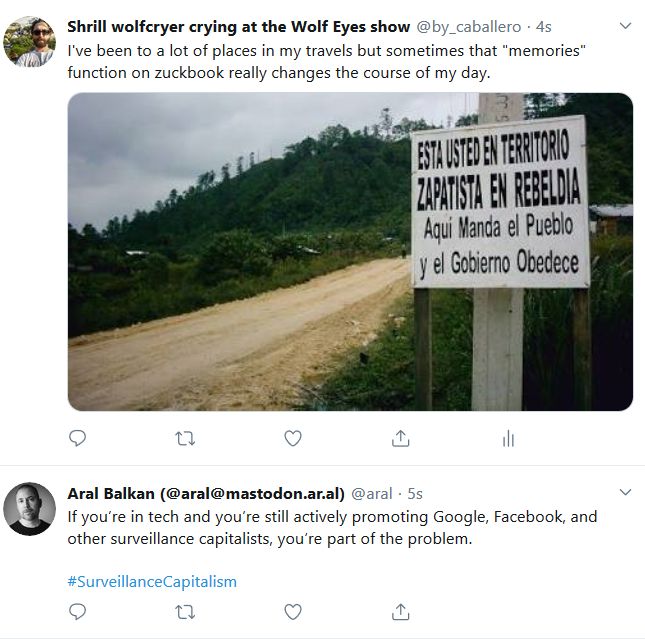Click the 5s timestamp on Aral's tweet
This screenshot has width=645, height=639.
click(x=416, y=494)
